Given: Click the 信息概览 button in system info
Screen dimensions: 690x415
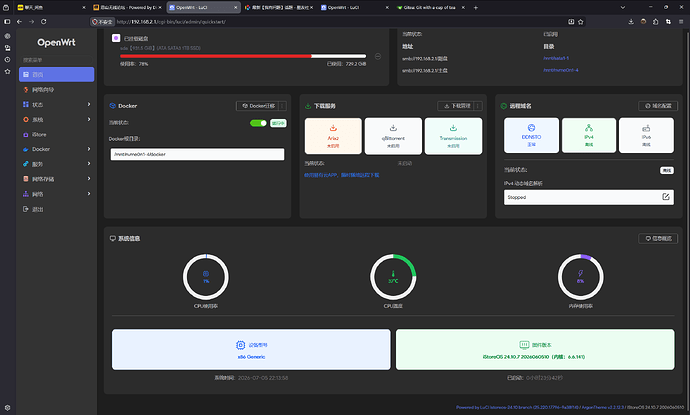Looking at the screenshot, I should click(x=658, y=239).
